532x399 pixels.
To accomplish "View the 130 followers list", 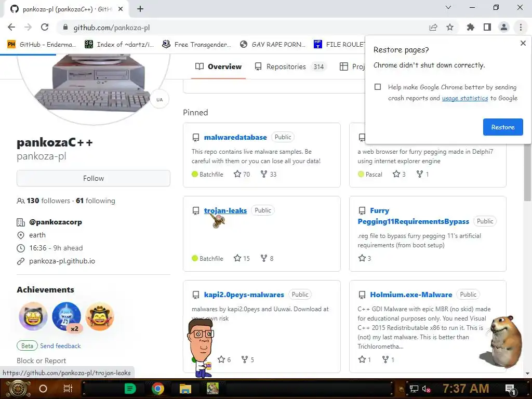I will tap(48, 201).
